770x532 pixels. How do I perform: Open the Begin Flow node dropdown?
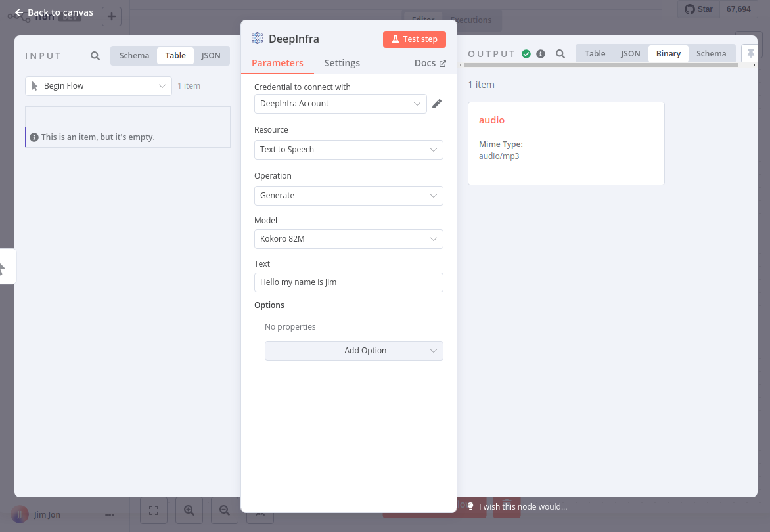(x=98, y=86)
